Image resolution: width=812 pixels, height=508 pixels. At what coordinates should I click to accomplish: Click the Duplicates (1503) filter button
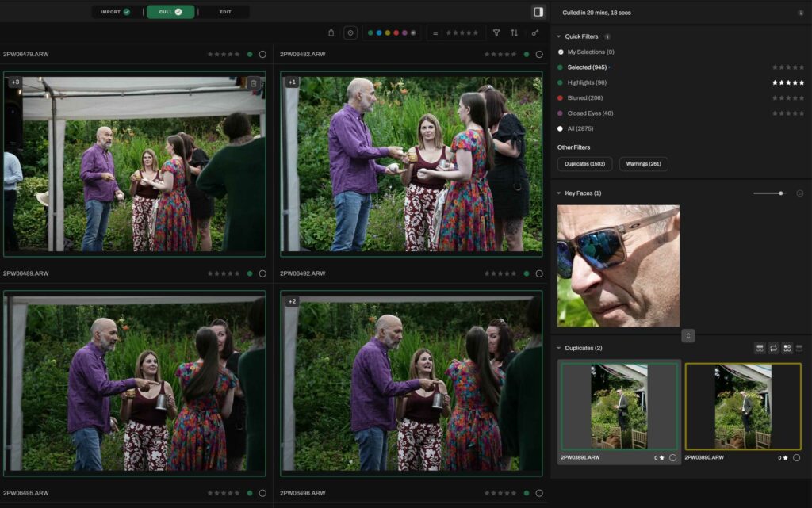tap(584, 164)
